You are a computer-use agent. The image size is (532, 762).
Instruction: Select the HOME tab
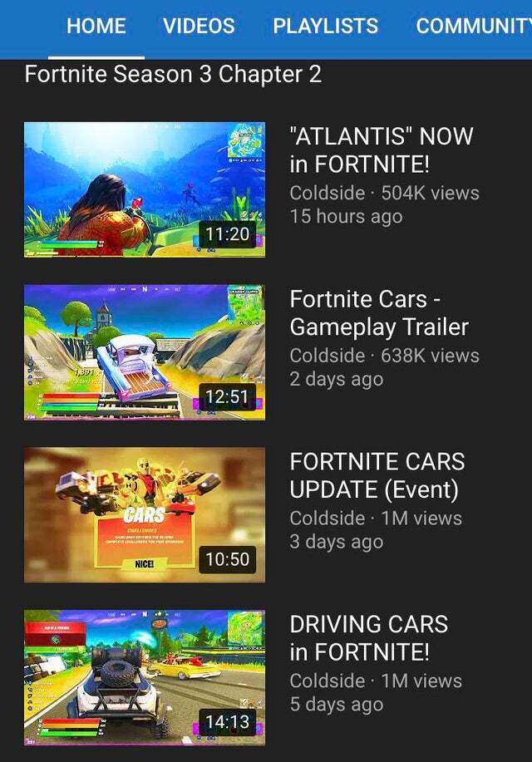(96, 26)
